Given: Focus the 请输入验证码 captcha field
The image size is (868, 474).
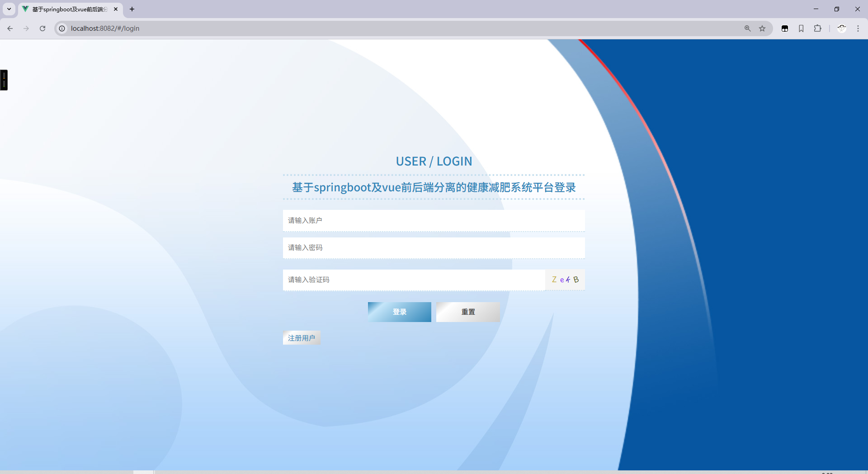Looking at the screenshot, I should tap(414, 280).
